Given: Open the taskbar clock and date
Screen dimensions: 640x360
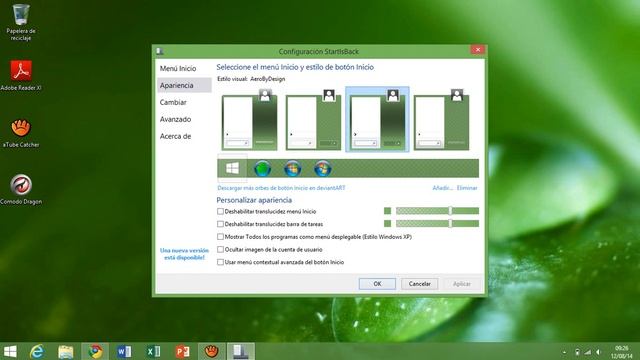Looking at the screenshot, I should click(x=621, y=352).
